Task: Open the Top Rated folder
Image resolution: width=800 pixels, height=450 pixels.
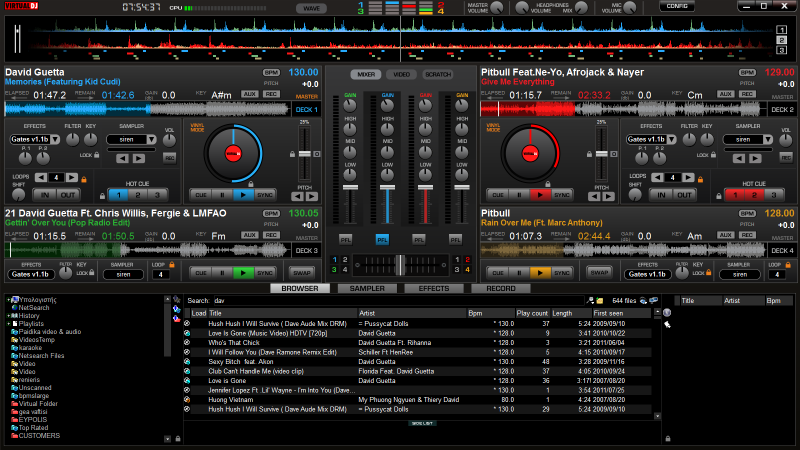Action: (x=33, y=428)
